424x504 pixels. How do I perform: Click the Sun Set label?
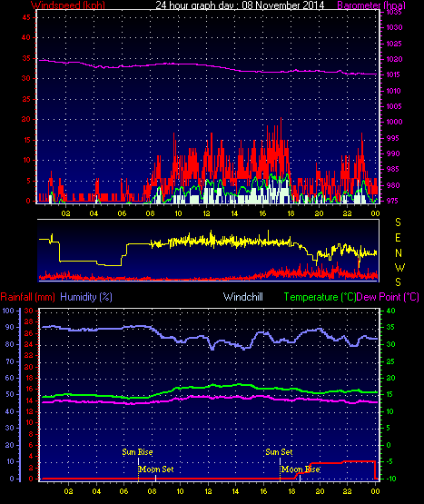tap(279, 452)
